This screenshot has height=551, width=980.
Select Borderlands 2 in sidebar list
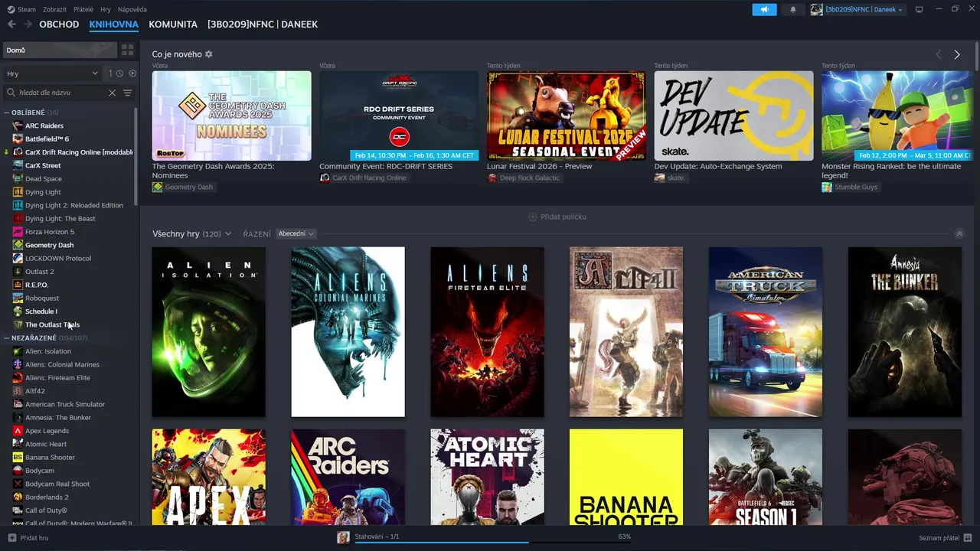(47, 497)
